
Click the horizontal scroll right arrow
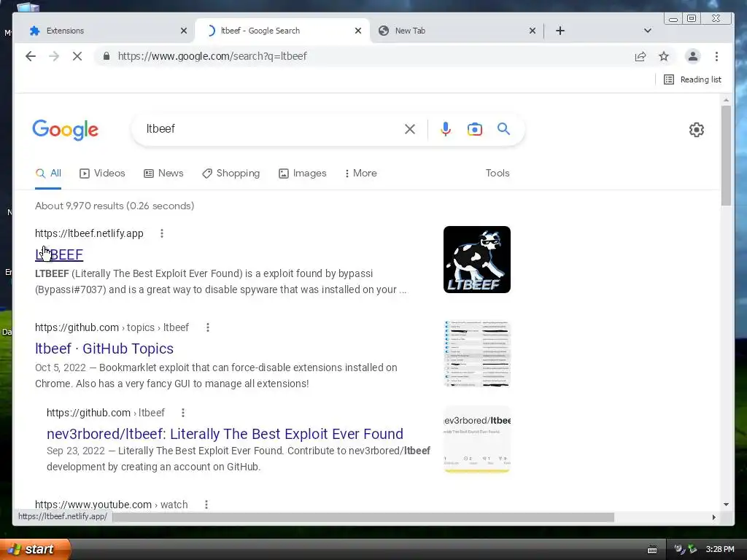[713, 517]
